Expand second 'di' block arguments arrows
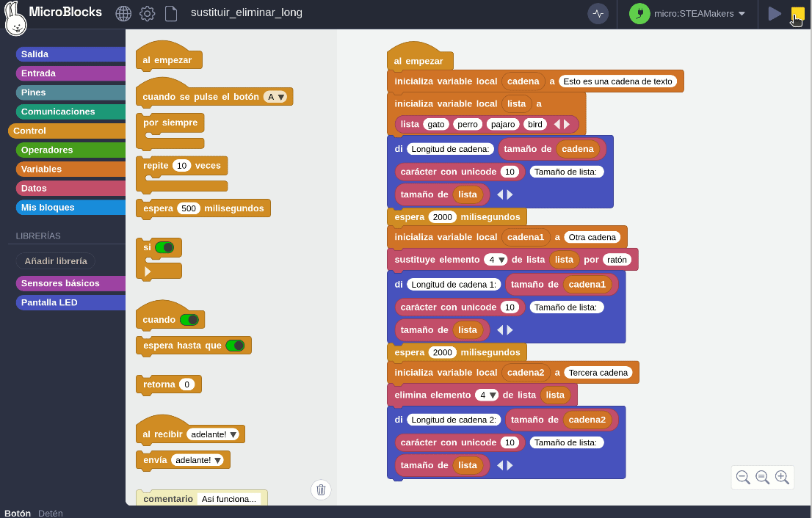Viewport: 812px width, 518px height. click(505, 330)
